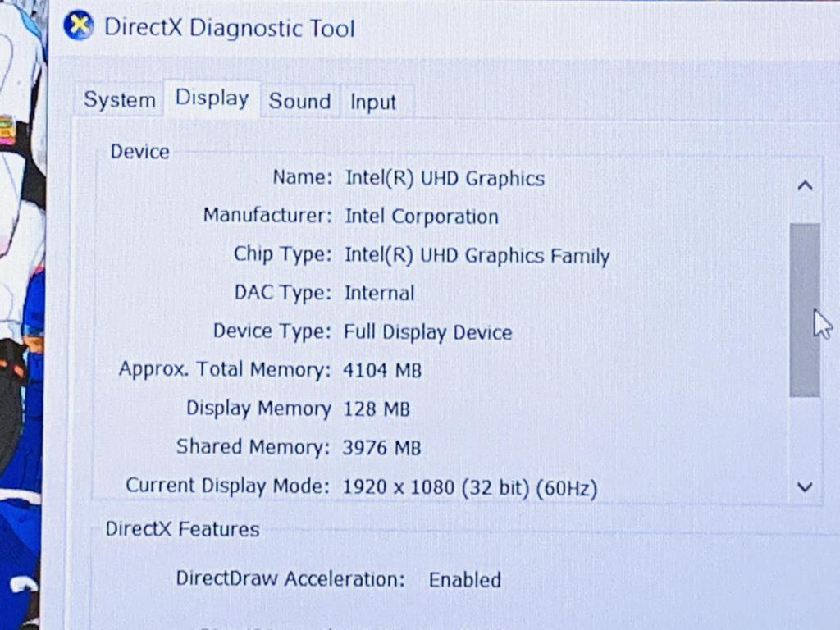Select chip type Intel(R) UHD Graphics Family
840x630 pixels.
click(477, 256)
